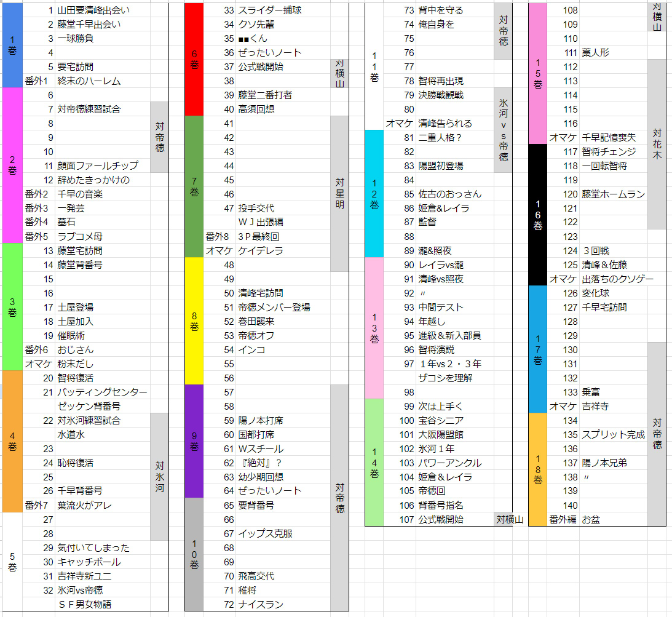The image size is (672, 617).
Task: Click the cell '藤堂二番打者'
Action: pyautogui.click(x=283, y=95)
